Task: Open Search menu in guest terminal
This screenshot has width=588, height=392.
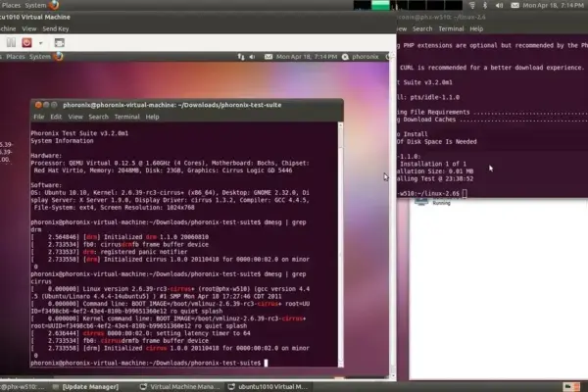Action: (98, 117)
